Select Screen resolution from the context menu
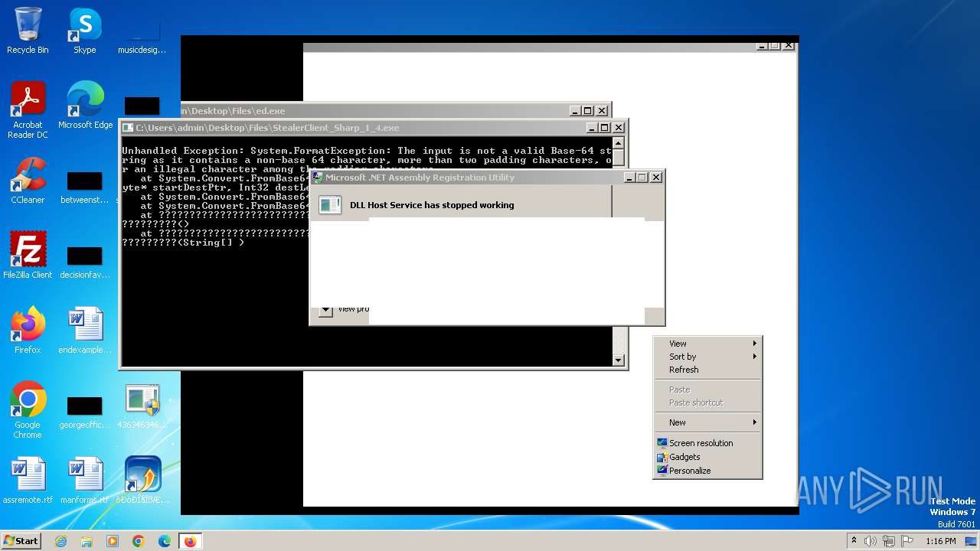The height and width of the screenshot is (551, 980). pyautogui.click(x=707, y=443)
